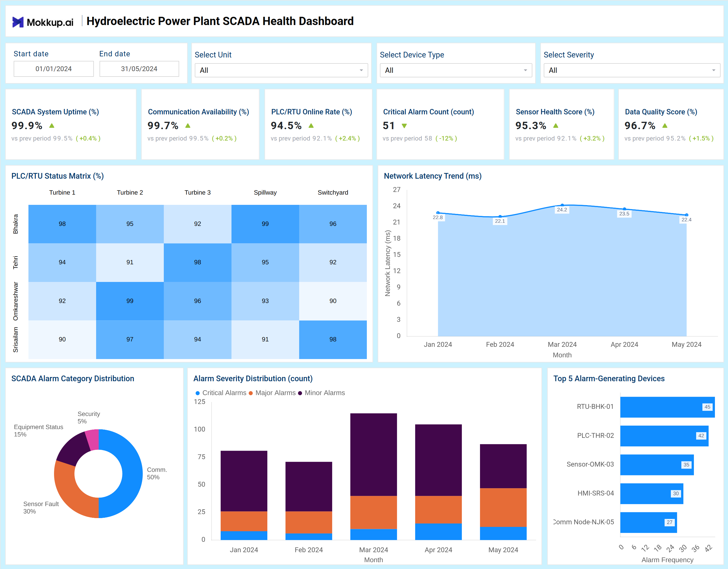
Task: Click the Start date field 01/01/2024
Action: point(54,69)
